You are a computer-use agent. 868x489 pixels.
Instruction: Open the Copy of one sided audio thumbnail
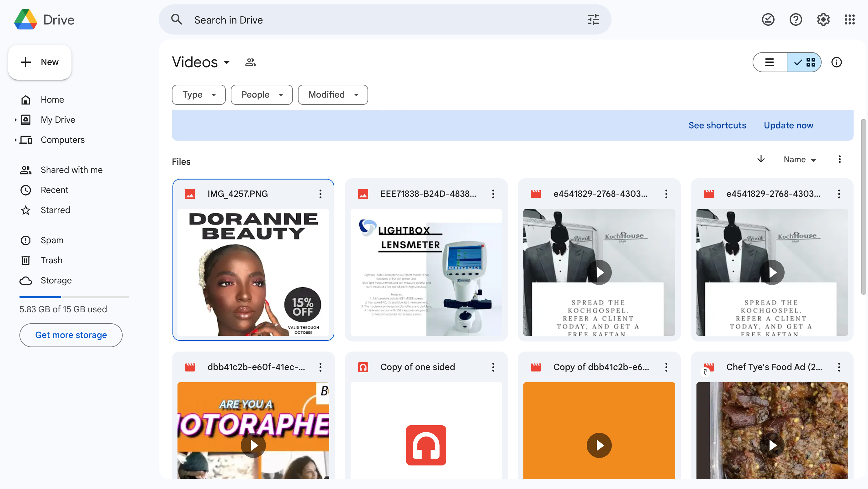(x=426, y=431)
